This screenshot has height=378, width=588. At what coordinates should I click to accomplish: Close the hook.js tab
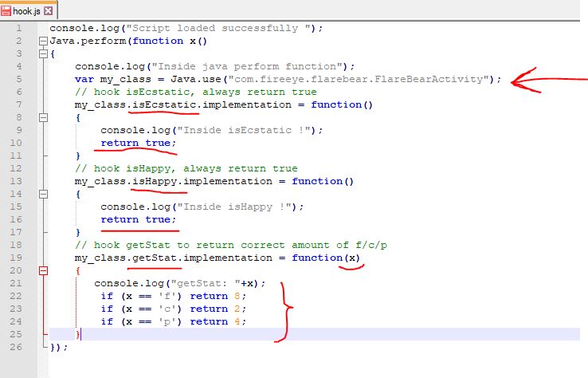[x=49, y=11]
